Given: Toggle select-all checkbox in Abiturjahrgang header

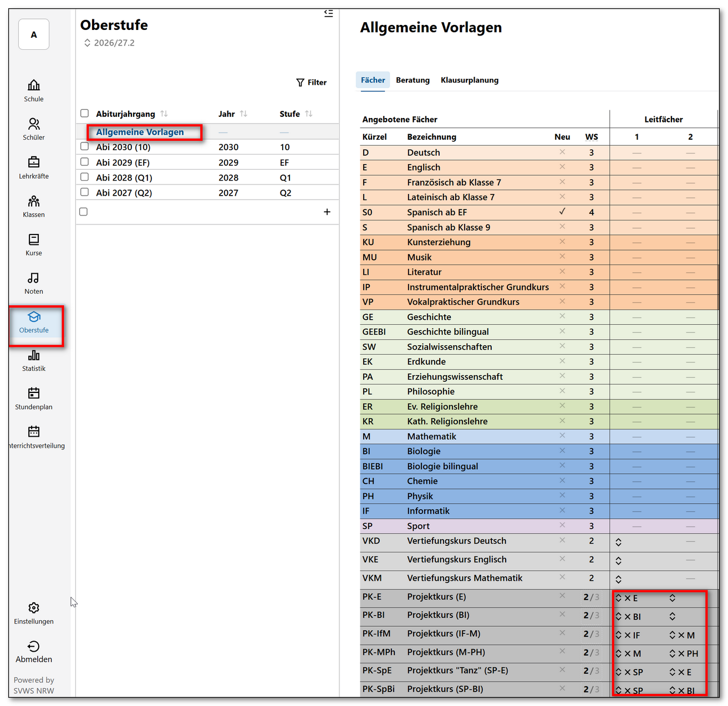Looking at the screenshot, I should tap(84, 113).
